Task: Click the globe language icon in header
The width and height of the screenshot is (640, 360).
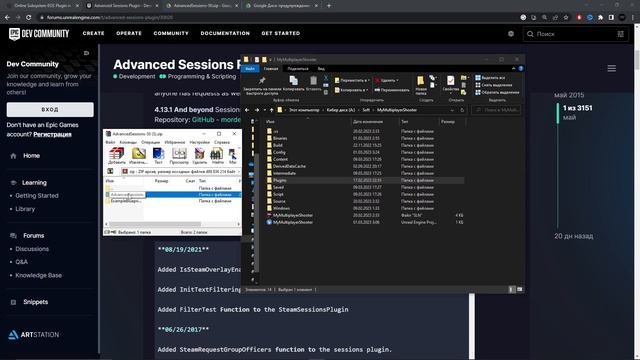Action: [511, 34]
